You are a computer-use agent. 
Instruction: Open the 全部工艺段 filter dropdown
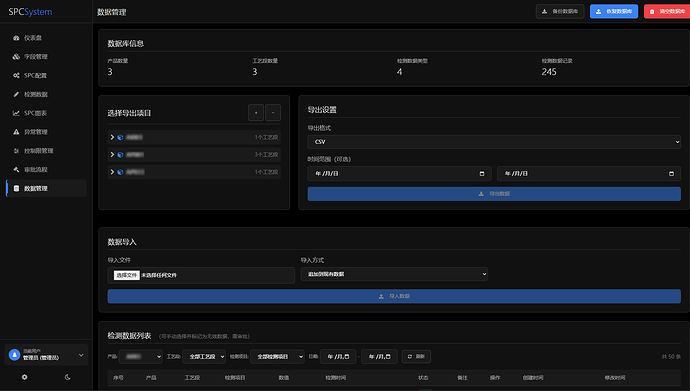(x=204, y=357)
